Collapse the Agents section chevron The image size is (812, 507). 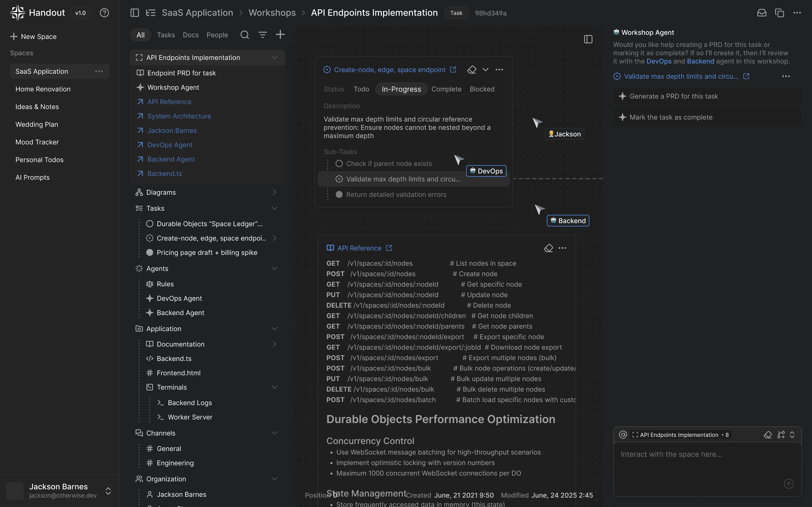(274, 268)
